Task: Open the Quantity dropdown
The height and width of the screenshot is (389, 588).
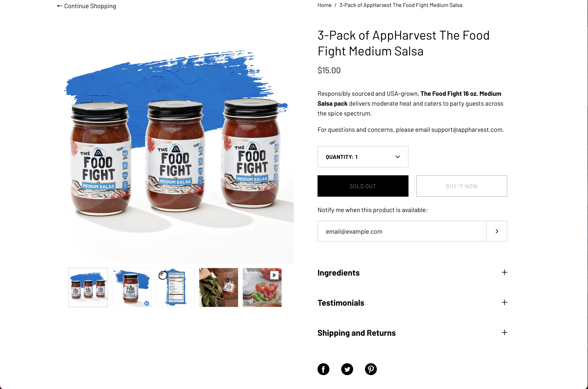Action: [x=363, y=157]
